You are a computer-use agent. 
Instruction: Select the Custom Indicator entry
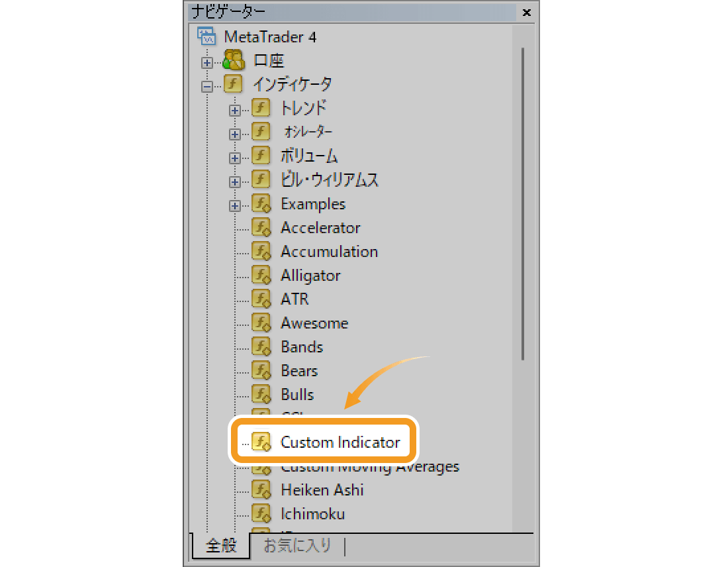[x=340, y=442]
